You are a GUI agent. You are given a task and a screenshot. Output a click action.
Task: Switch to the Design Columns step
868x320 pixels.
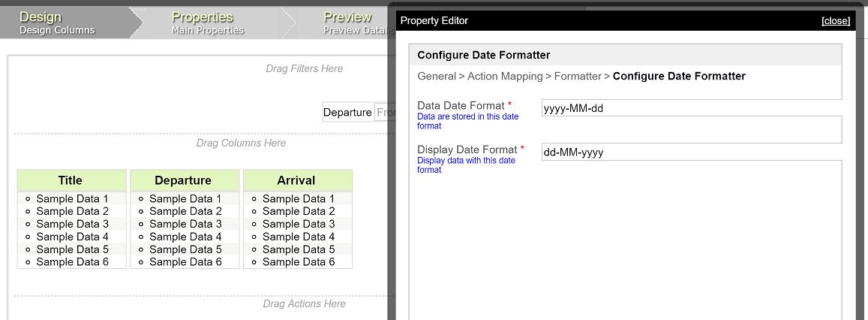pos(57,23)
